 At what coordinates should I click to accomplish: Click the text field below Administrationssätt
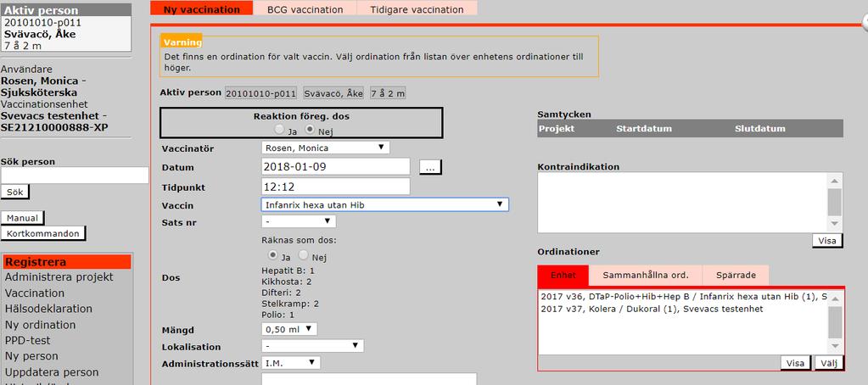(369, 378)
